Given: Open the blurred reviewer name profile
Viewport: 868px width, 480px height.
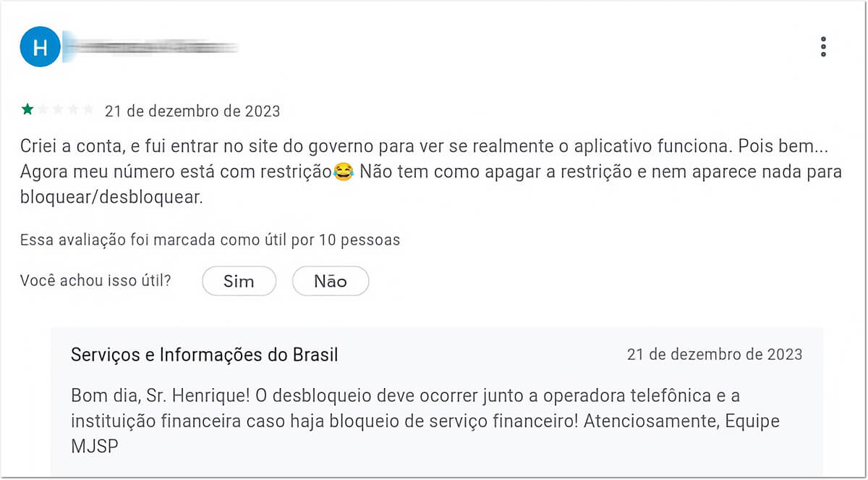Looking at the screenshot, I should (152, 47).
